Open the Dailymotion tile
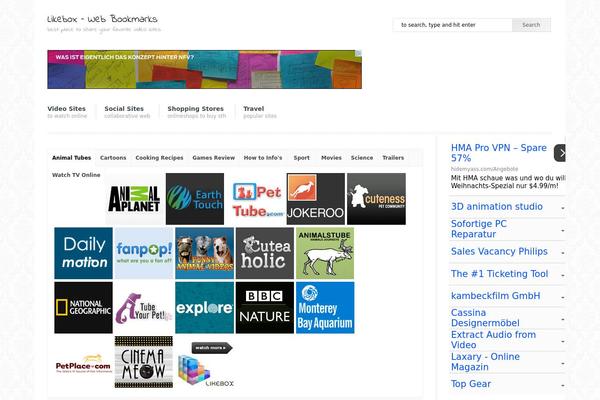This screenshot has height=400, width=600. [83, 253]
